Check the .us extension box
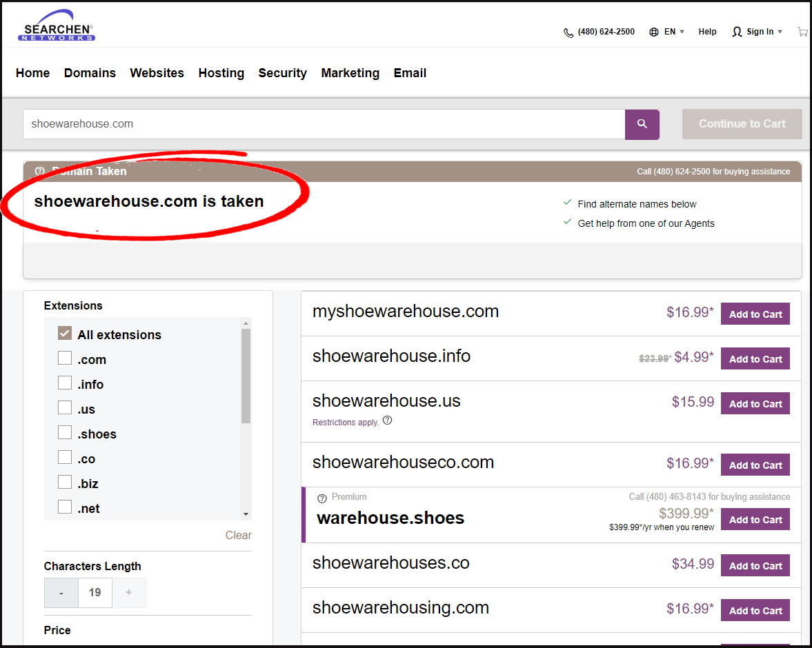Viewport: 812px width, 648px height. (65, 408)
